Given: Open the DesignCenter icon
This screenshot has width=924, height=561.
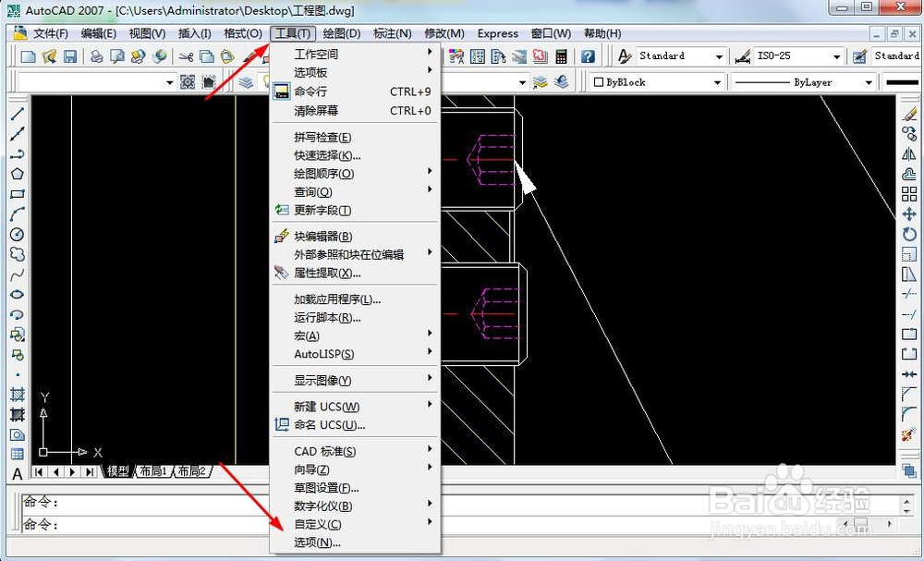Looking at the screenshot, I should tap(478, 56).
